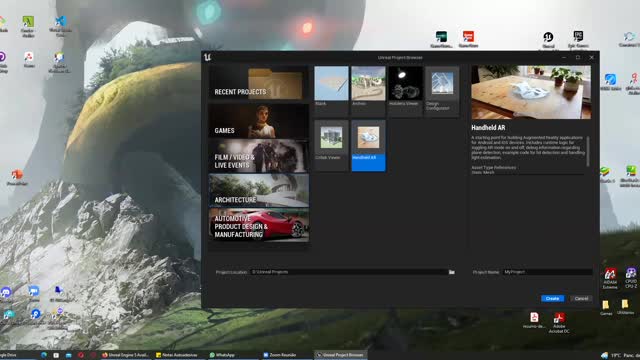The width and height of the screenshot is (640, 360).
Task: Open the CPUID CPU-Z desktop icon
Action: [631, 277]
